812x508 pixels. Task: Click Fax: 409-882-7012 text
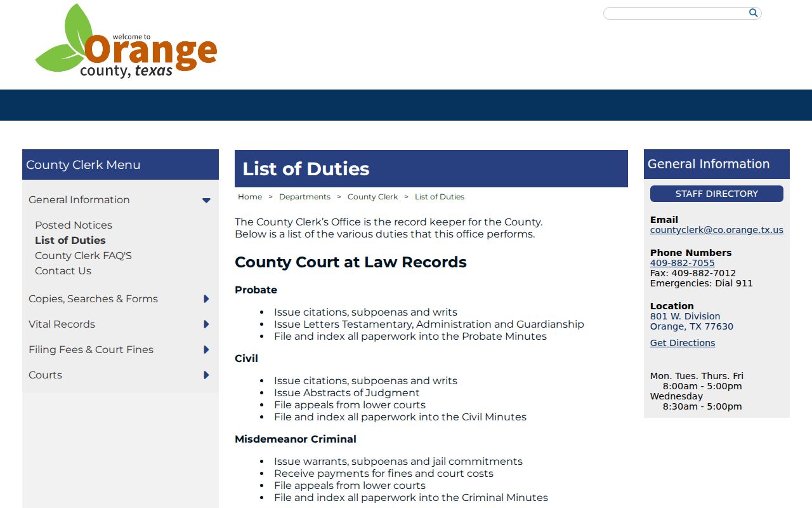tap(693, 273)
